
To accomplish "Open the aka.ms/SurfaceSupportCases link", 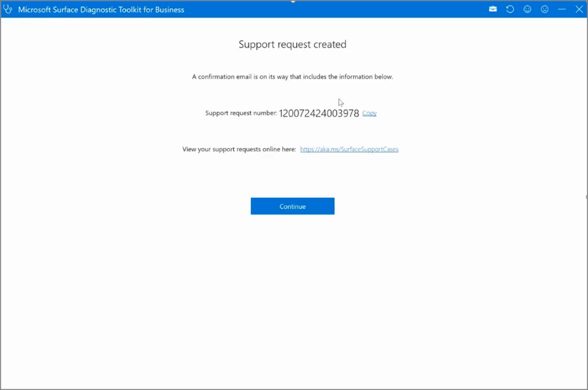I will pos(349,149).
